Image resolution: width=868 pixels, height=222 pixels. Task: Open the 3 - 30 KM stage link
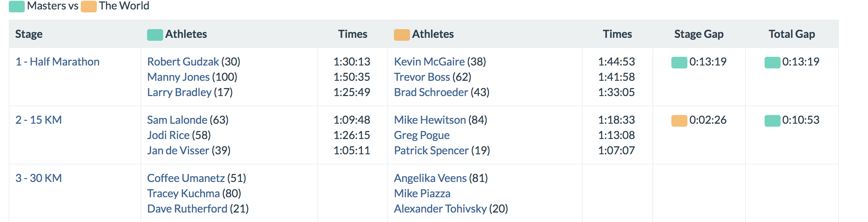click(x=38, y=178)
